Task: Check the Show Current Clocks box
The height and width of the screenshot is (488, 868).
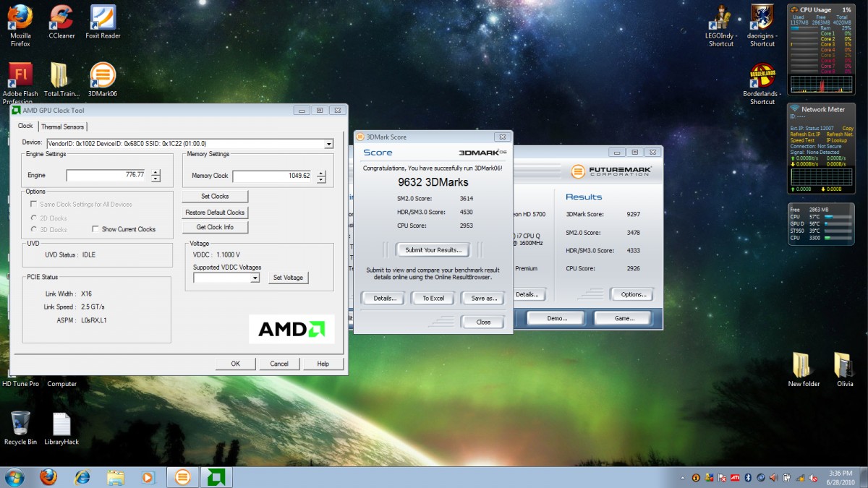Action: [x=124, y=230]
